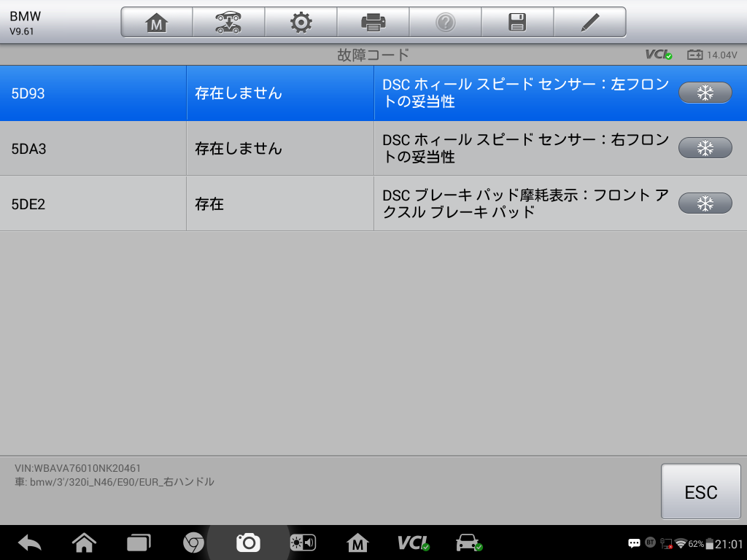Take a screenshot with the camera icon
747x560 pixels.
(248, 542)
